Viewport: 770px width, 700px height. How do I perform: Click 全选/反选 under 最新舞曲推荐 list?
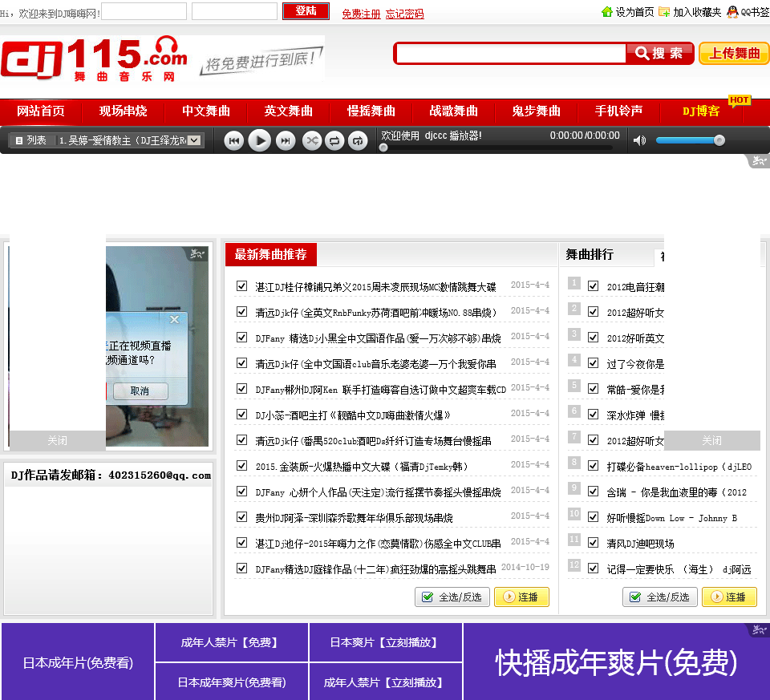click(452, 597)
